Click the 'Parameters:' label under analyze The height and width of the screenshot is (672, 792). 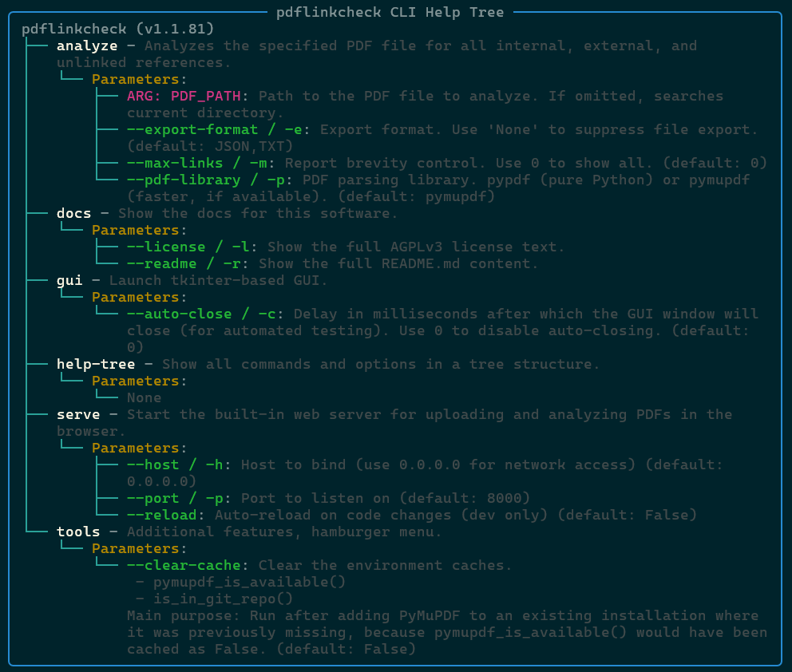coord(139,79)
